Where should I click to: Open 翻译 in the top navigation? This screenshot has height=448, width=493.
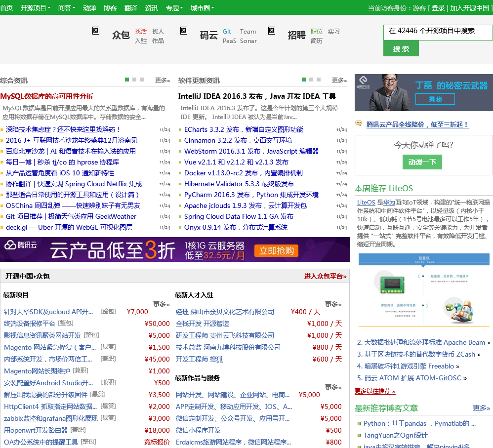(x=131, y=8)
